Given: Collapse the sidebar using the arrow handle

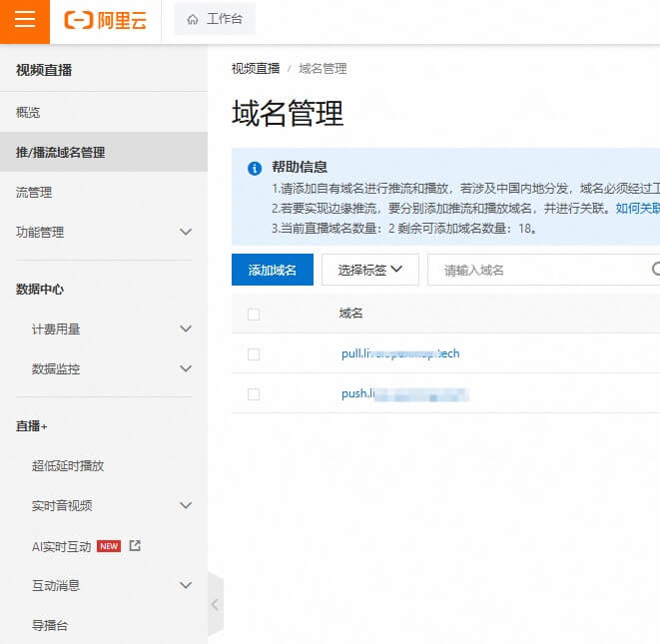Looking at the screenshot, I should [215, 604].
